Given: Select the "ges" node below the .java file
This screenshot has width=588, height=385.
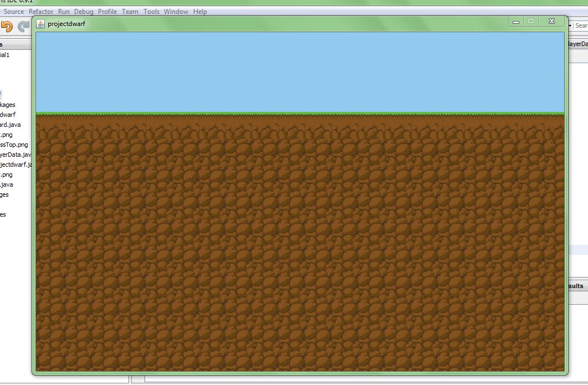Looking at the screenshot, I should 4,194.
